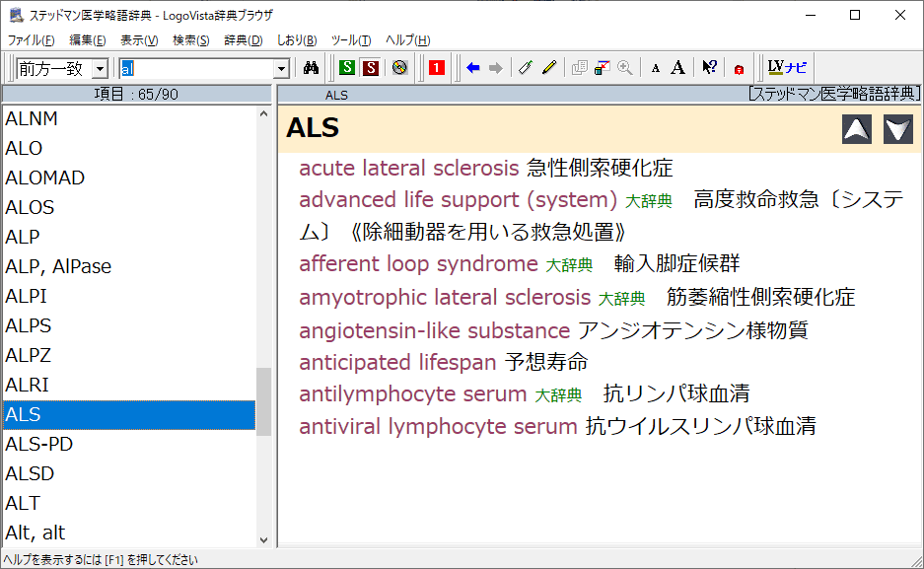Image resolution: width=924 pixels, height=569 pixels.
Task: Expand the search term history dropdown arrow
Action: pos(282,69)
